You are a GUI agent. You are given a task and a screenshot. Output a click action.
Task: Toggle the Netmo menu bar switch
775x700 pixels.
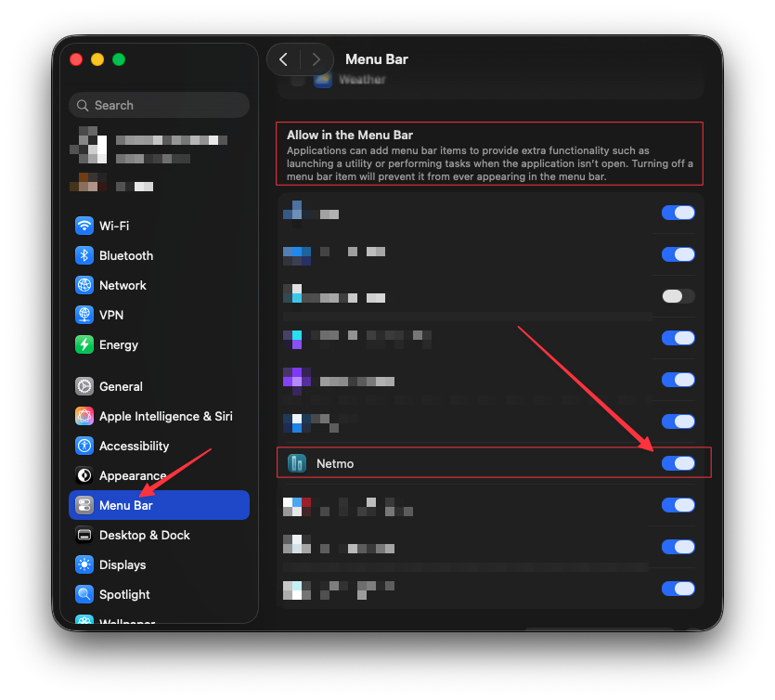(678, 463)
